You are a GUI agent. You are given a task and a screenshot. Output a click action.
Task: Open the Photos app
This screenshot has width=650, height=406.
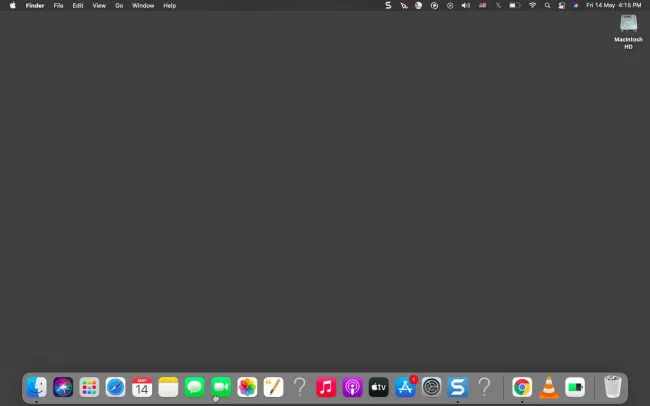[x=247, y=387]
